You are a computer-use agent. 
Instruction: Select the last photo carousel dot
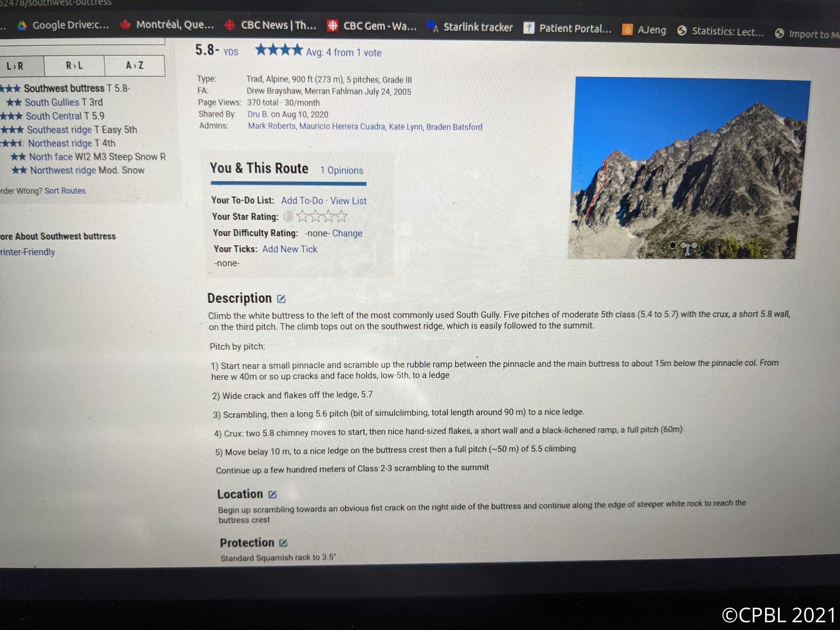click(x=694, y=245)
